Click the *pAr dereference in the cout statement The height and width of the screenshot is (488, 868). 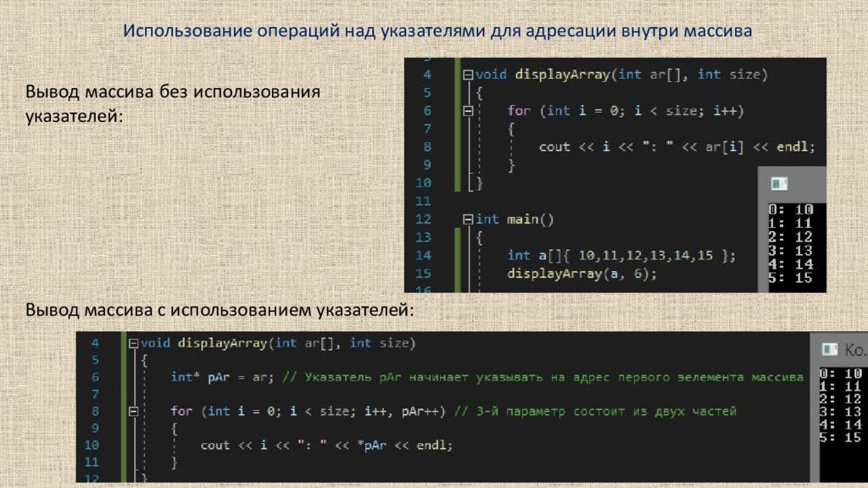(x=376, y=445)
